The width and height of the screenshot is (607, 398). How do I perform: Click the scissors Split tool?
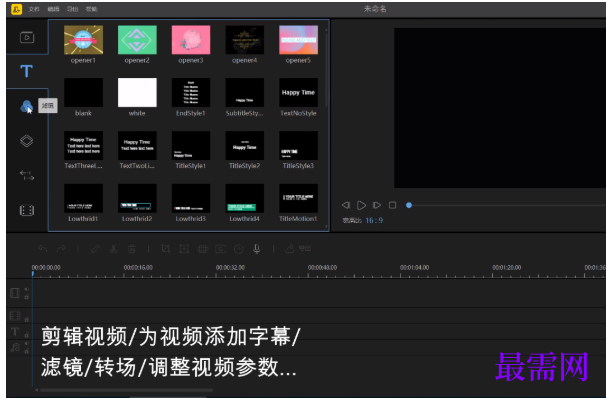click(x=113, y=249)
